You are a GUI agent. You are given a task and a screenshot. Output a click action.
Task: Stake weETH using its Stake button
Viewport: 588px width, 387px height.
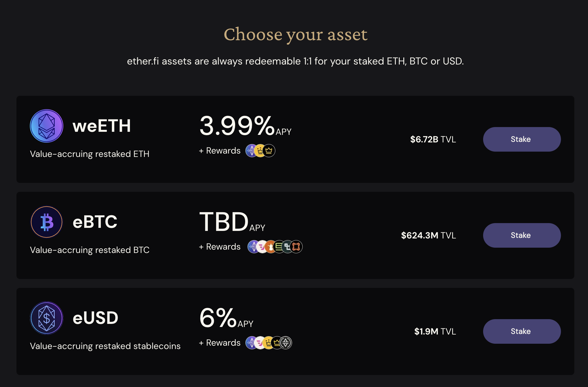522,139
